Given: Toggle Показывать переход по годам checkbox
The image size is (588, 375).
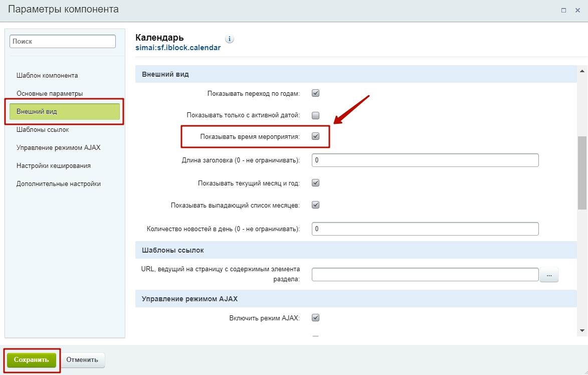Looking at the screenshot, I should point(316,93).
